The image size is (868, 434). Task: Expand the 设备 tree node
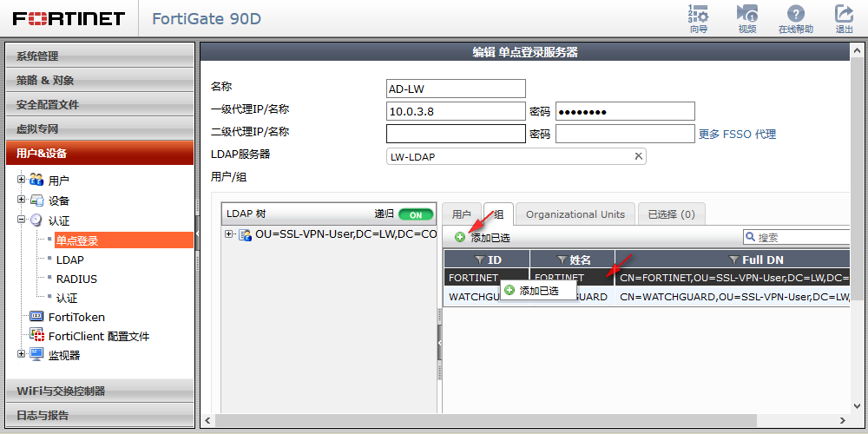[x=22, y=200]
